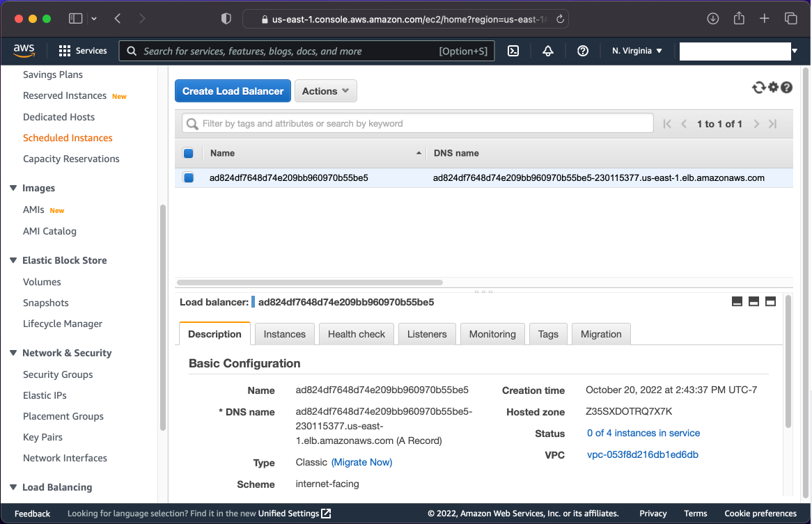Uncheck the ad824df7648d load balancer row
This screenshot has width=812, height=524.
coord(188,178)
